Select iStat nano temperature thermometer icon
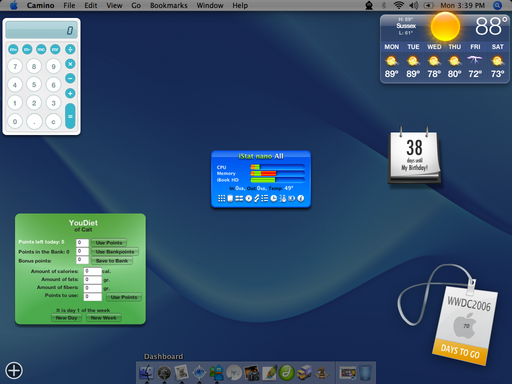Screen dimensions: 512x384 283,199
